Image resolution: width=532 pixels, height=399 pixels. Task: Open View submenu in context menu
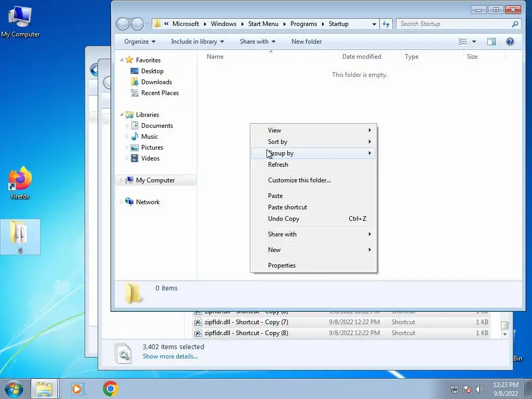click(313, 130)
